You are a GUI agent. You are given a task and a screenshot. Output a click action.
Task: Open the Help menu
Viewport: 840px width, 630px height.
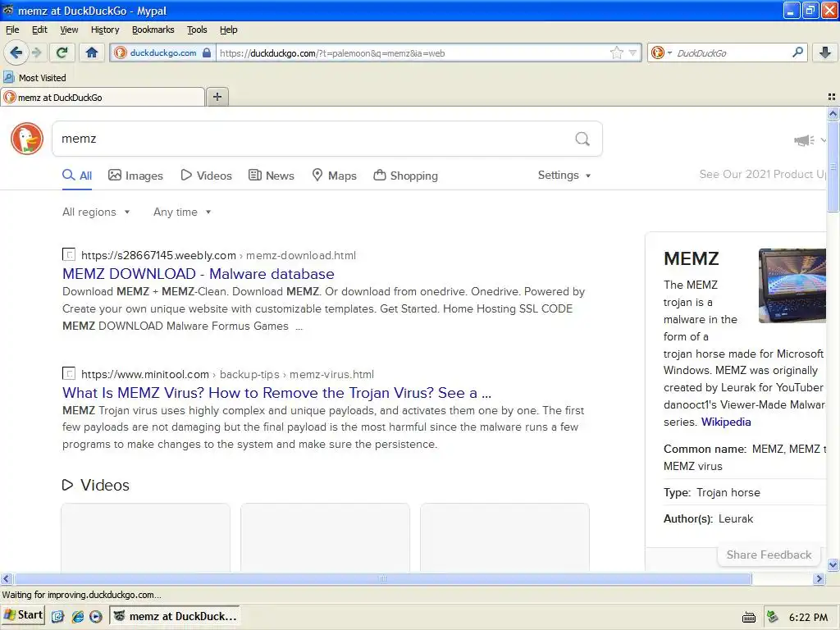(x=228, y=30)
